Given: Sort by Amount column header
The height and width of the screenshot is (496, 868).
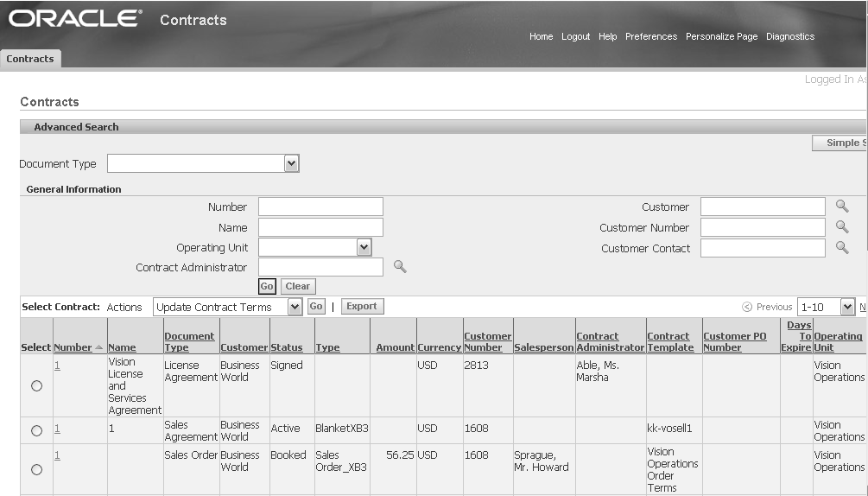Looking at the screenshot, I should [x=396, y=347].
